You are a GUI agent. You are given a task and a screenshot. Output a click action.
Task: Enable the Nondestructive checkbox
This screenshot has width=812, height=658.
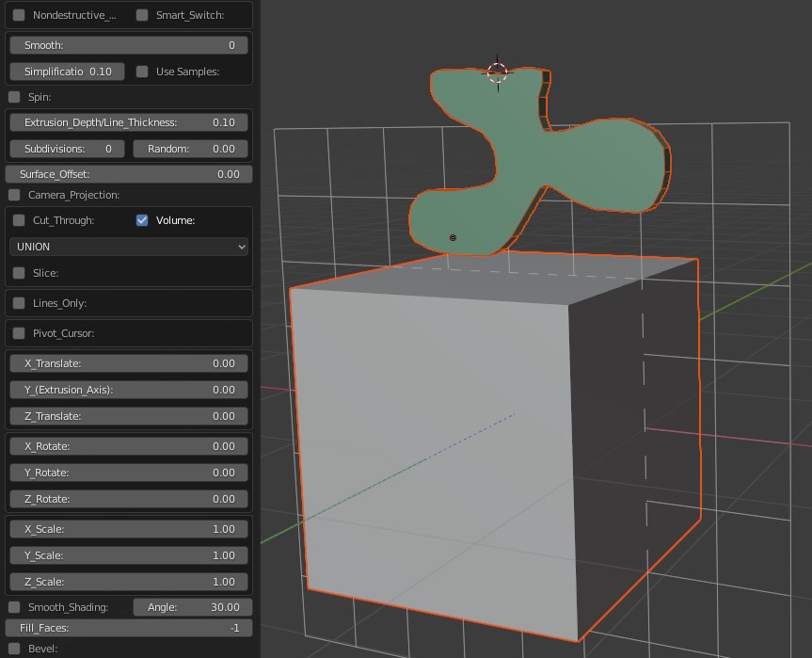(x=19, y=15)
